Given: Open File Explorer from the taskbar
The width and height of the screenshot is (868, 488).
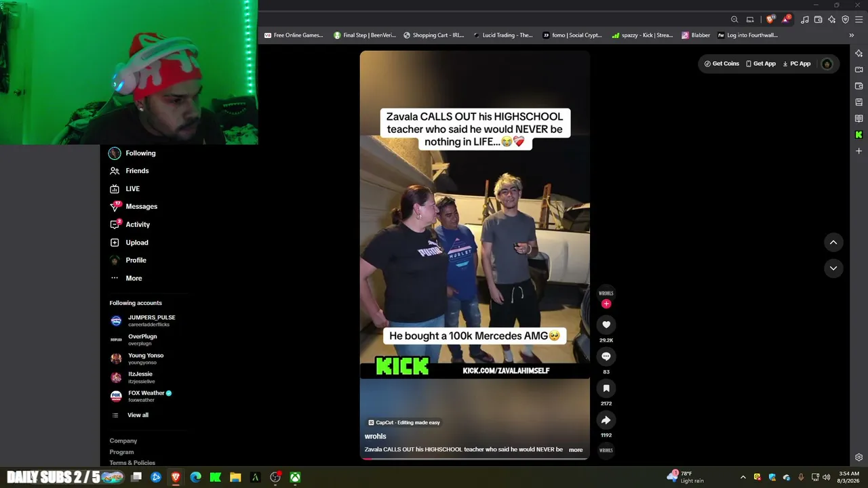Looking at the screenshot, I should (235, 477).
